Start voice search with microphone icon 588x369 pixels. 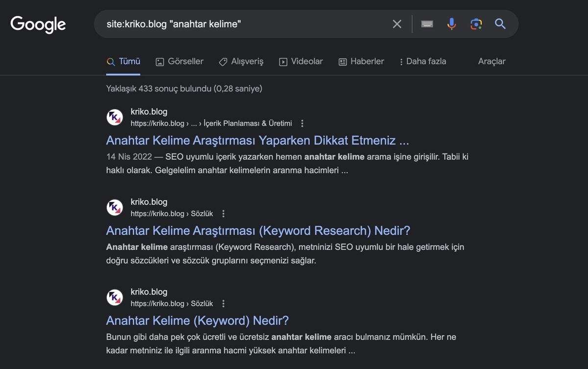click(452, 24)
